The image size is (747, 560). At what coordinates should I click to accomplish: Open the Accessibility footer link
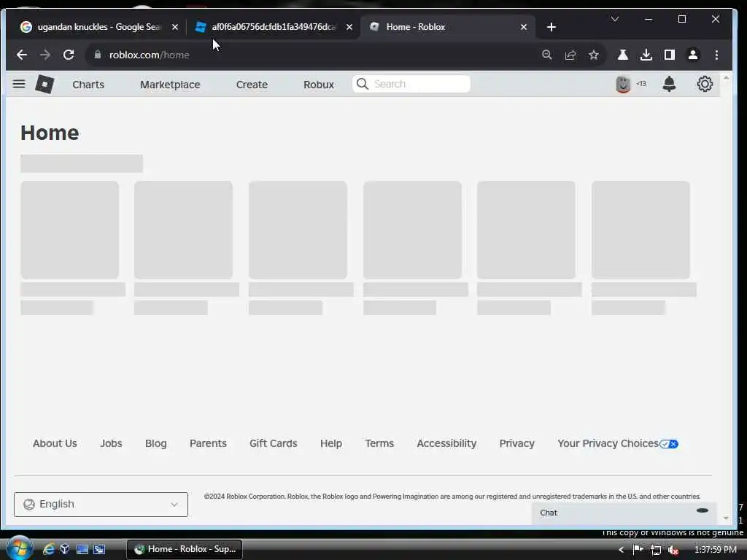(x=446, y=443)
